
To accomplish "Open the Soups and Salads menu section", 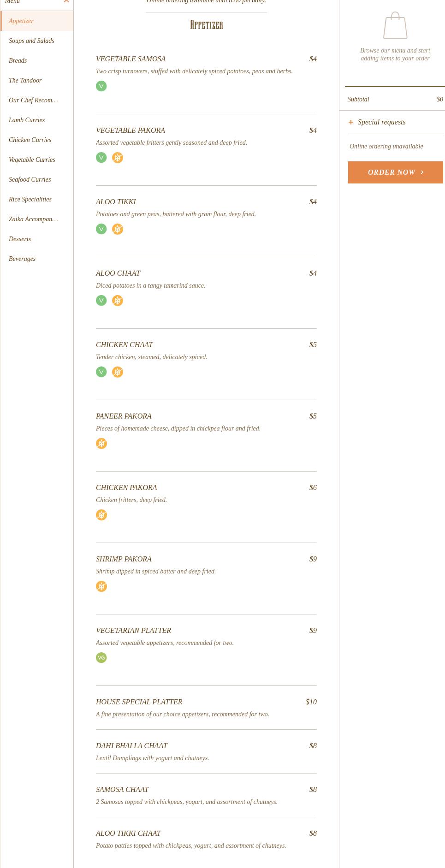I will 31,41.
